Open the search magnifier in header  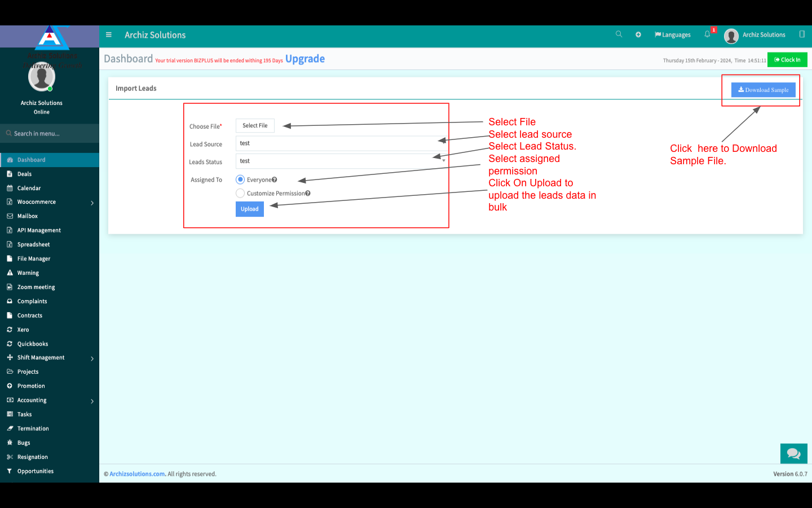point(619,34)
